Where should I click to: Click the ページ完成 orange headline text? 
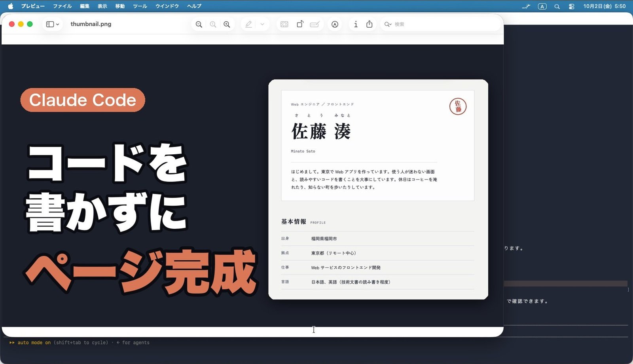click(142, 271)
